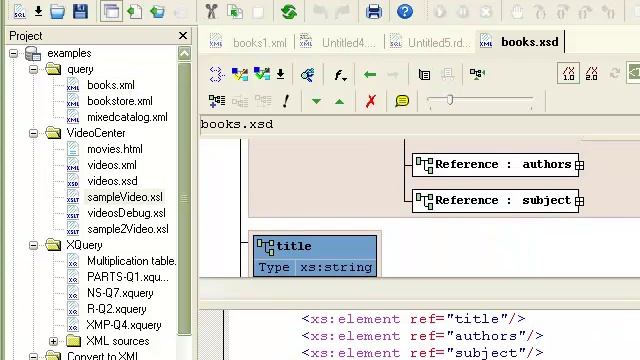This screenshot has width=640, height=360.
Task: Open a file with the folder icon
Action: [57, 11]
